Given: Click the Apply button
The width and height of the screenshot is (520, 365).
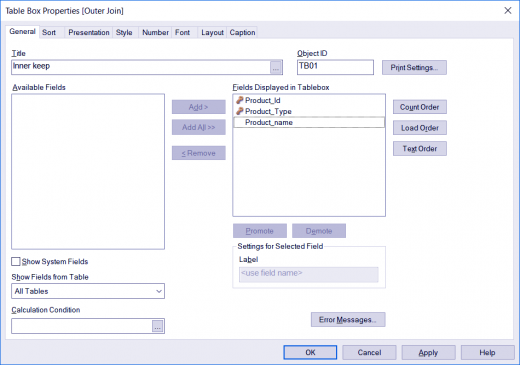Looking at the screenshot, I should click(428, 352).
